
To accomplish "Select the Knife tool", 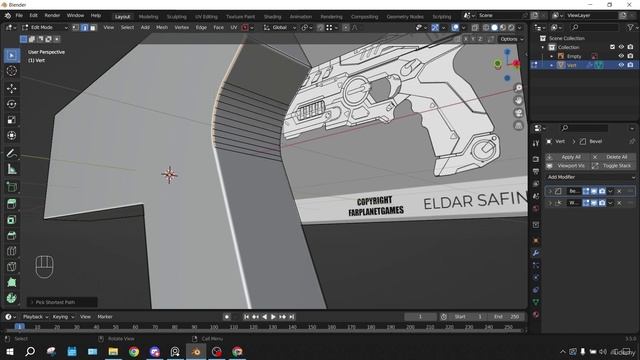I will coord(12,267).
